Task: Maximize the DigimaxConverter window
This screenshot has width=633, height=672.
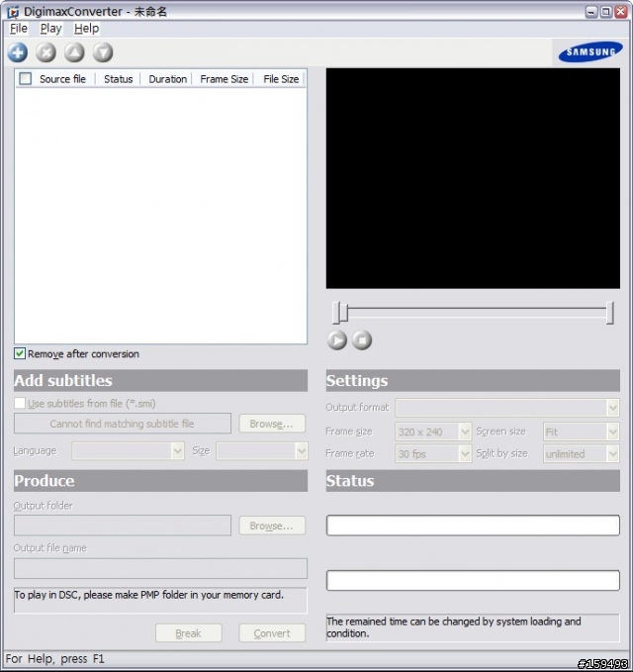Action: click(606, 12)
